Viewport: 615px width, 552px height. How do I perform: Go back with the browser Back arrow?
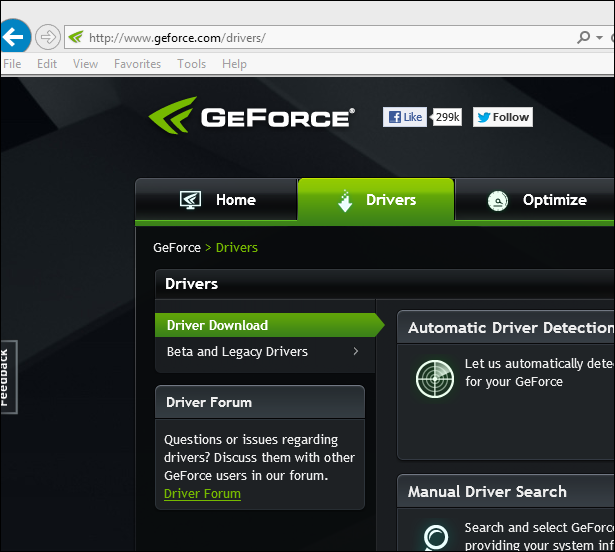pyautogui.click(x=15, y=36)
